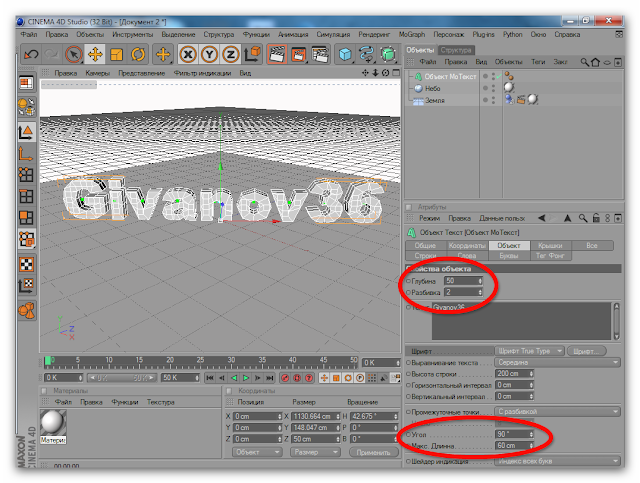Image resolution: width=640 pixels, height=483 pixels.
Task: Select the live selection tool
Action: tap(74, 54)
